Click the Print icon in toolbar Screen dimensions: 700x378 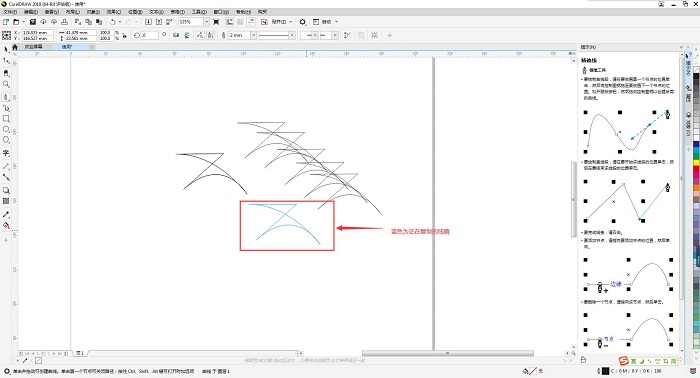pyautogui.click(x=64, y=22)
